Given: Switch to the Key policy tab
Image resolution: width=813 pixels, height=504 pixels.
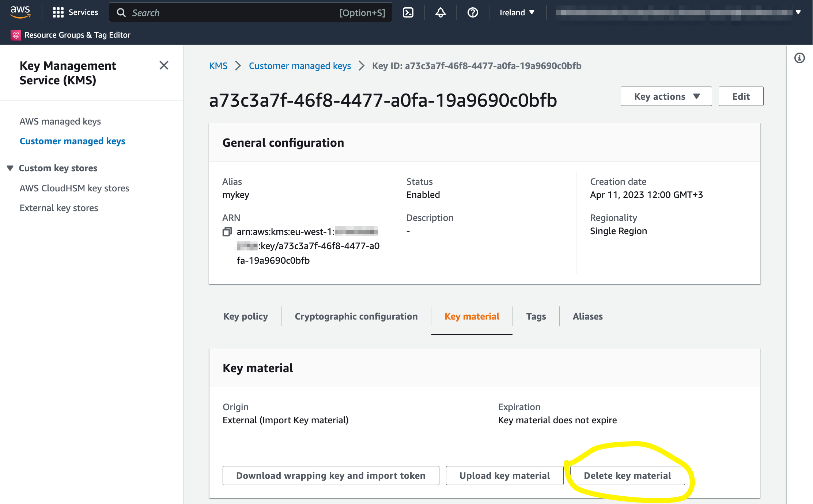Looking at the screenshot, I should 245,316.
